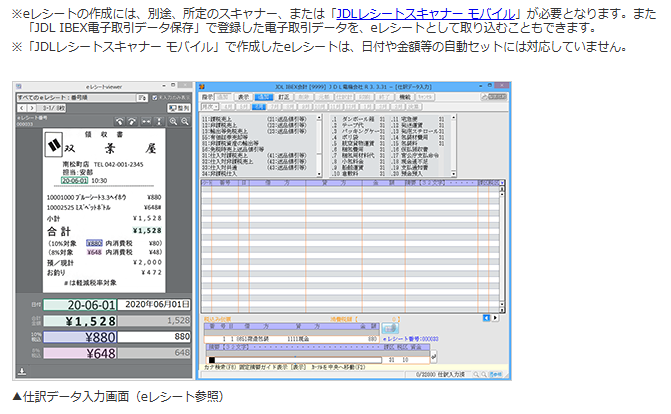Click up arrow of 摘要 list scrollbar
The width and height of the screenshot is (671, 414).
pyautogui.click(x=454, y=117)
